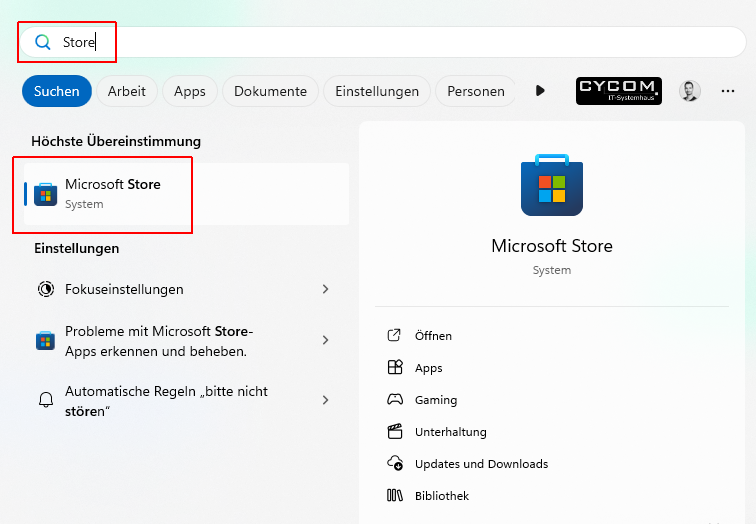Open the user profile avatar
Screen dimensions: 756x524
click(x=690, y=91)
